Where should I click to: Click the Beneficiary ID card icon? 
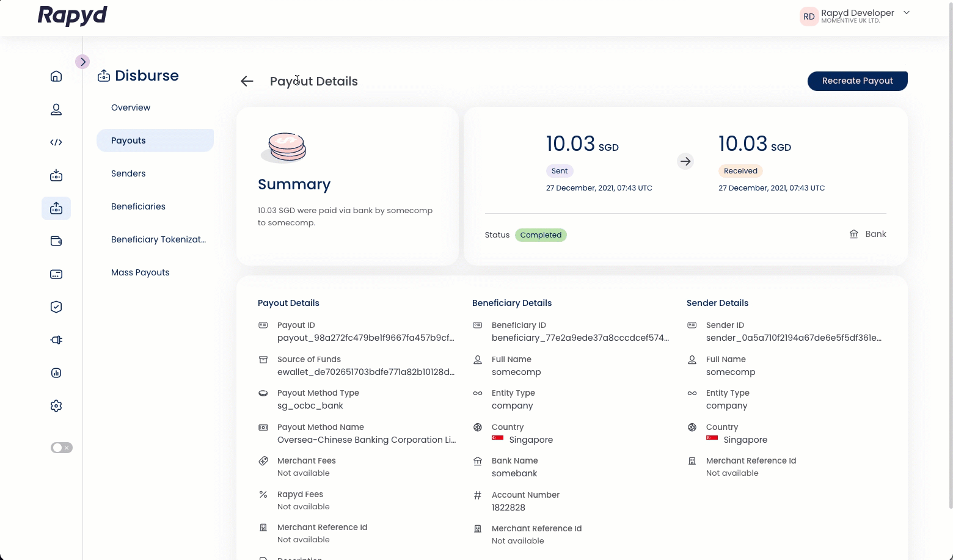click(478, 325)
